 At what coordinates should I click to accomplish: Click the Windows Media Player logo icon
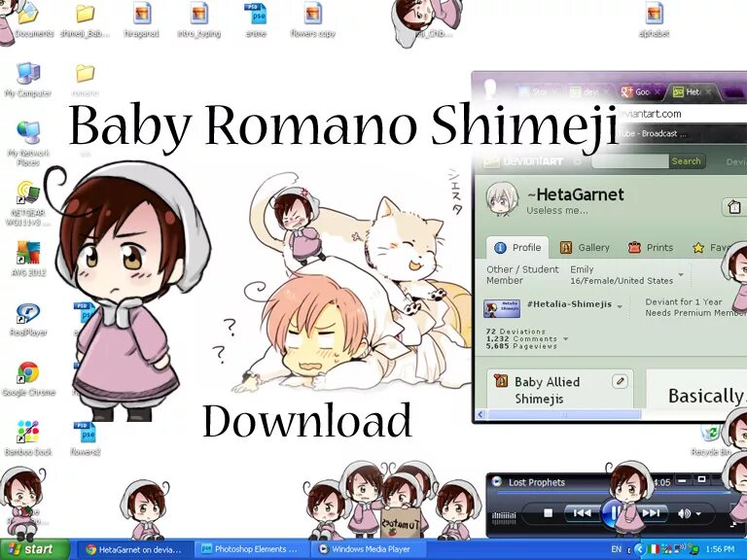497,481
